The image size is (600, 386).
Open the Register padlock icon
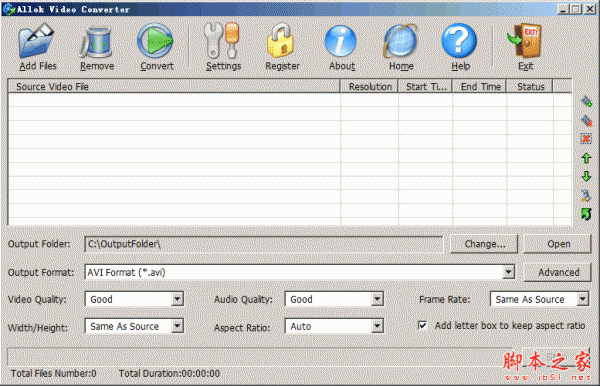pyautogui.click(x=280, y=40)
